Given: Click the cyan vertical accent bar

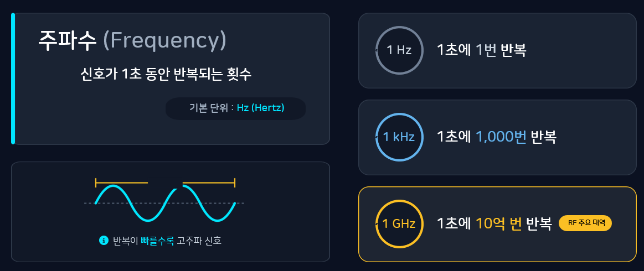Looking at the screenshot, I should pos(13,79).
